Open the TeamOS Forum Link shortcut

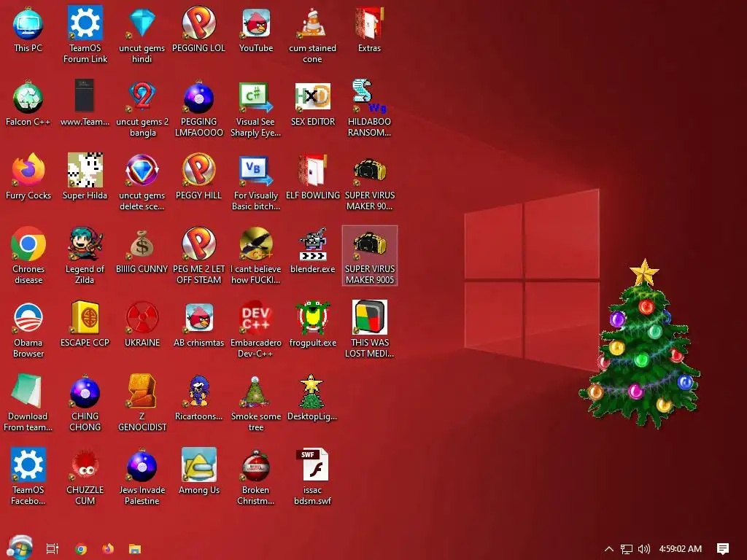click(85, 34)
